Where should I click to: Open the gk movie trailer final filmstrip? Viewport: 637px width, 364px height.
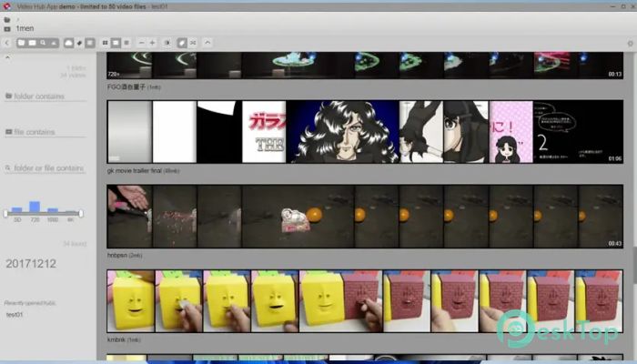365,132
